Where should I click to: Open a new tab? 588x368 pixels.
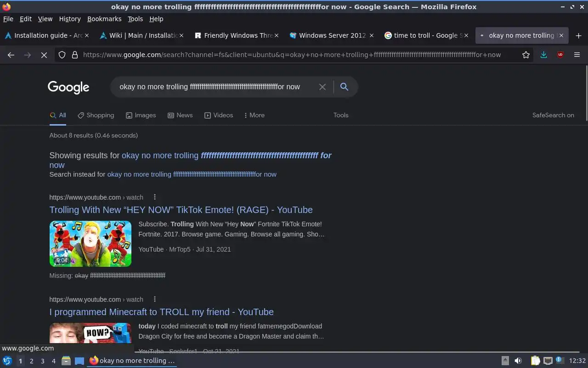coord(578,35)
